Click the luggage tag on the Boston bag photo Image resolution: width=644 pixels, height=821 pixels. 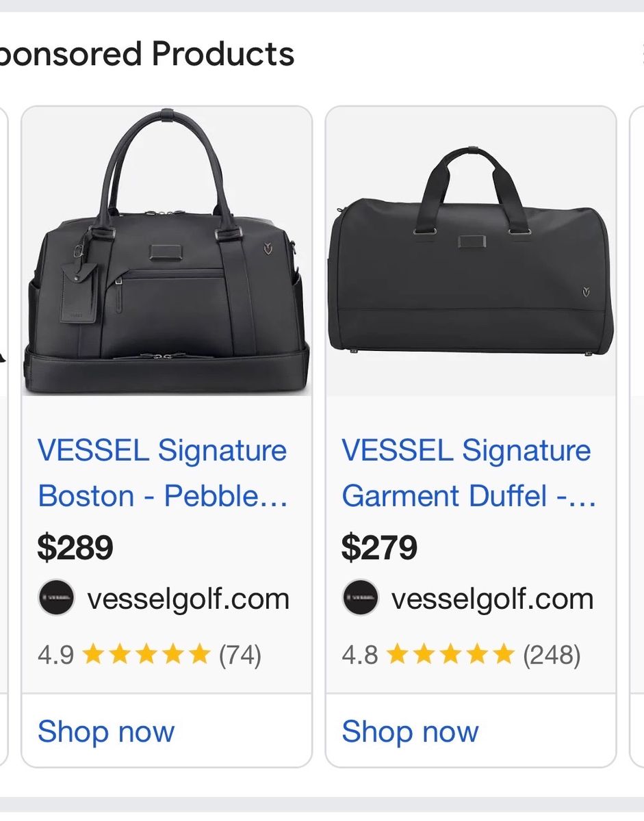point(79,293)
